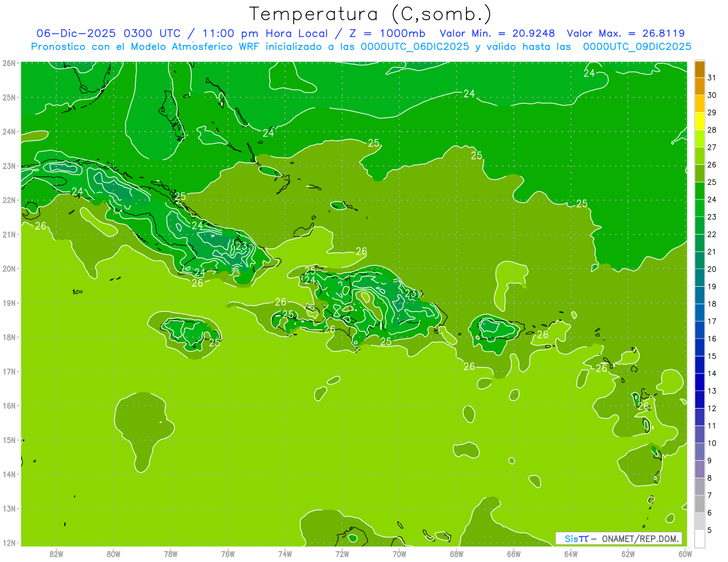
Task: Click the '62W' longitude axis label
Action: click(x=628, y=554)
